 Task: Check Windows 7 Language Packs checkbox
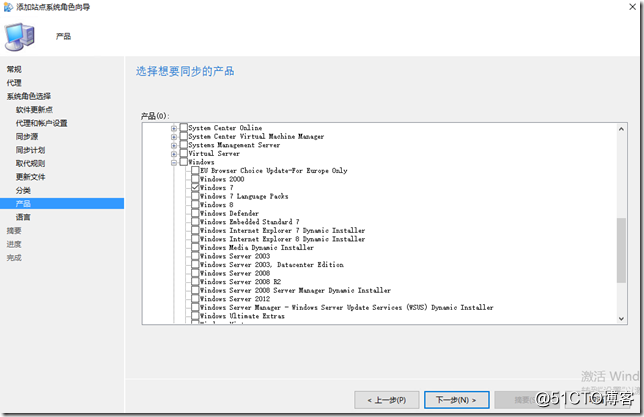[x=195, y=196]
